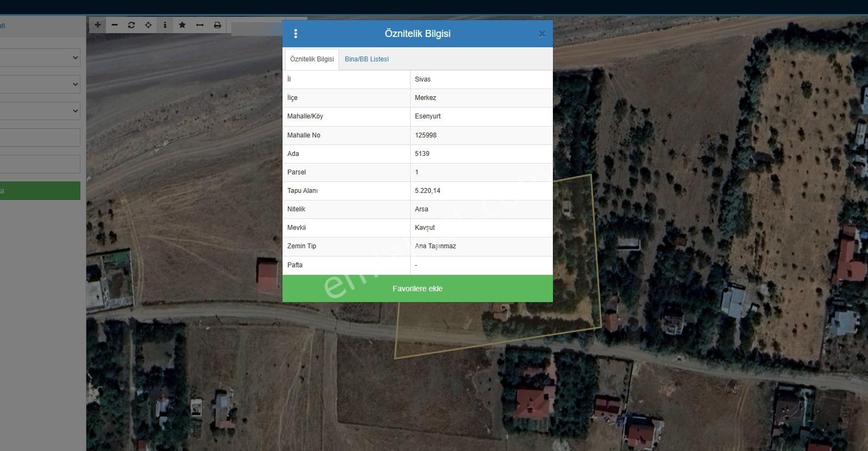Screen dimensions: 868x451
Task: Open favorites with the star icon
Action: click(x=183, y=25)
